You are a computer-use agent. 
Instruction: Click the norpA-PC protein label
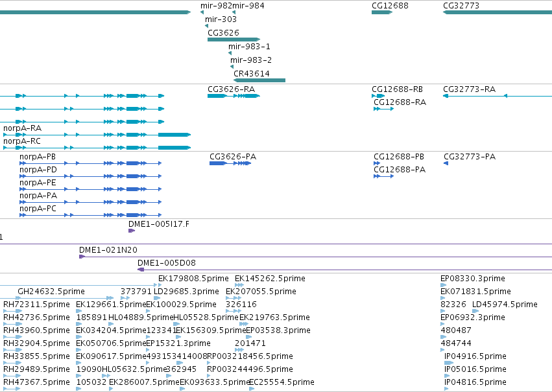[38, 209]
